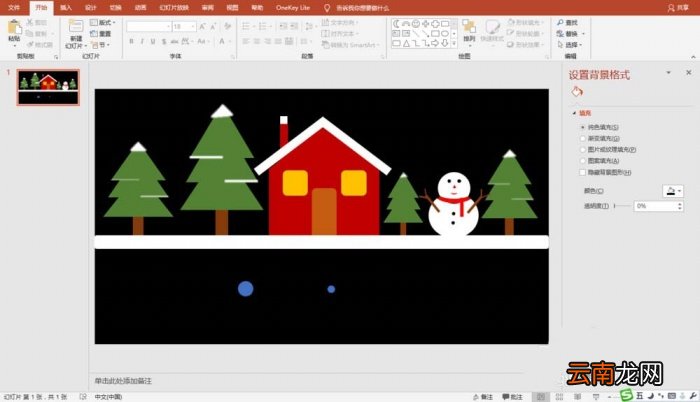Click the Fill paint bucket pane icon
The image size is (700, 402).
tap(577, 92)
